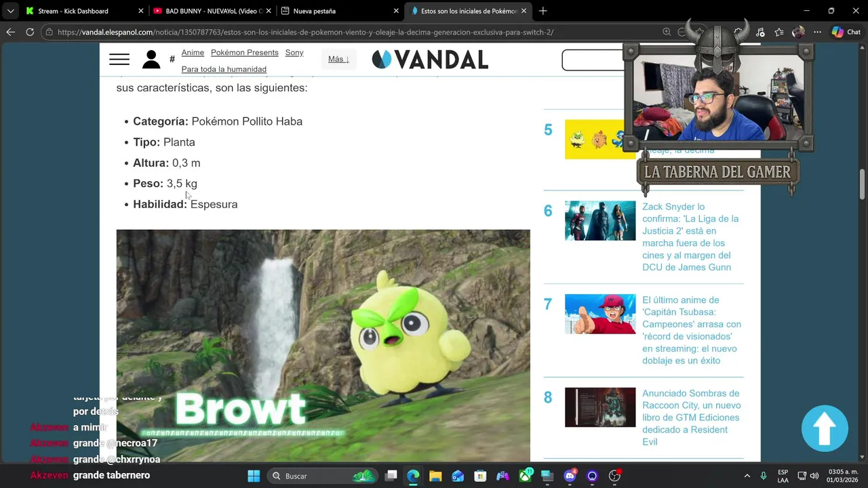Click the Habilidad: Espesura line
Screen dimensions: 868x488
185,204
